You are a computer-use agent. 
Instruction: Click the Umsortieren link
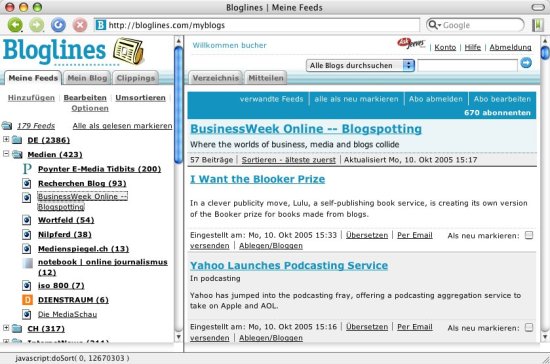[x=140, y=98]
